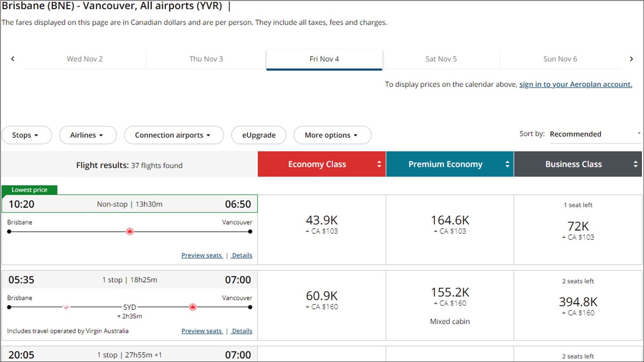The image size is (644, 362).
Task: Sort by Business Class arrows
Action: pos(636,164)
